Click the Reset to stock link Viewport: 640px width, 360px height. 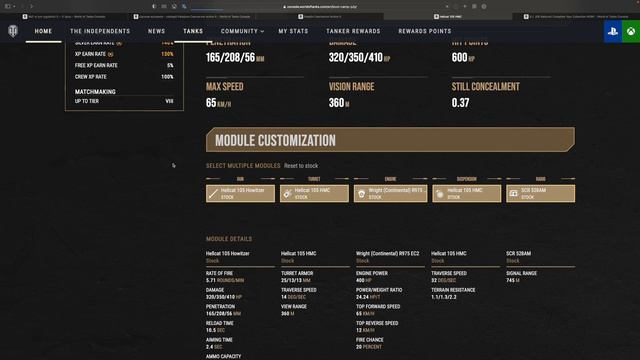(x=301, y=166)
